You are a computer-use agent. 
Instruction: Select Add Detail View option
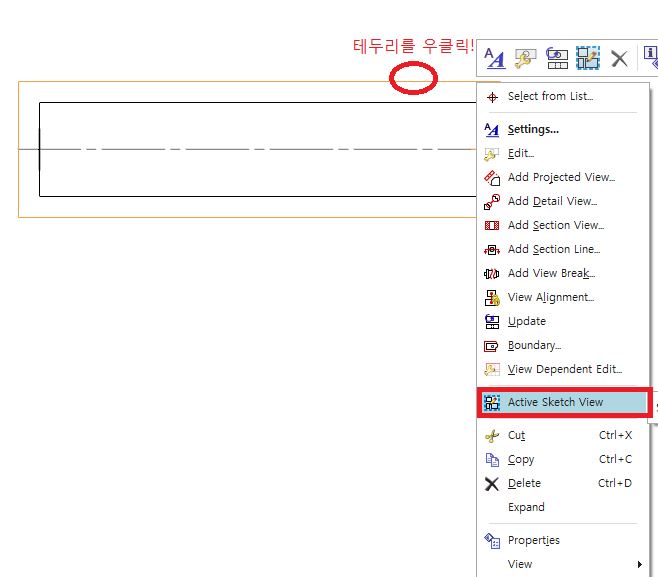click(552, 201)
